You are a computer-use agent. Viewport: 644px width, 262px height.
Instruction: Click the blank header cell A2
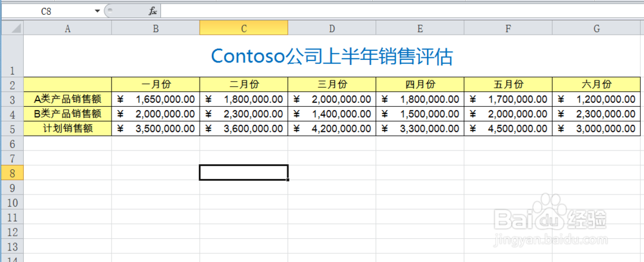[68, 84]
